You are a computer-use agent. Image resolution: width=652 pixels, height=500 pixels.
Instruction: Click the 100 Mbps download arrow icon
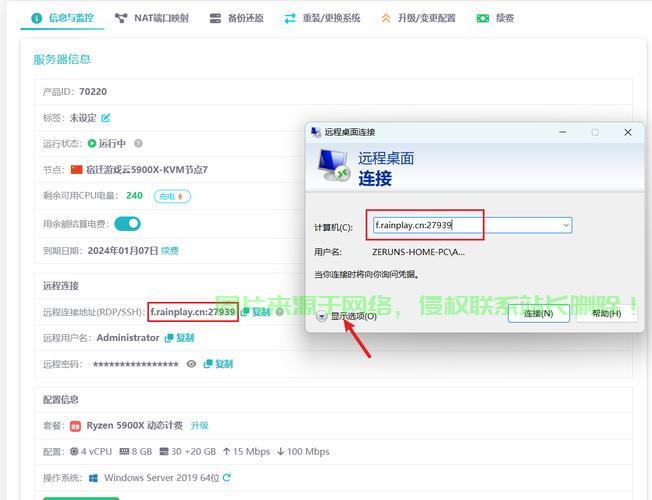pos(281,451)
